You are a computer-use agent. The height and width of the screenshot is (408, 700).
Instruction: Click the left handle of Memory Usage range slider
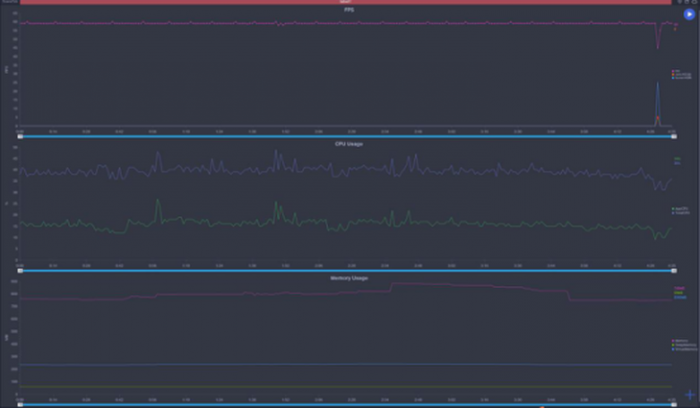(x=20, y=404)
